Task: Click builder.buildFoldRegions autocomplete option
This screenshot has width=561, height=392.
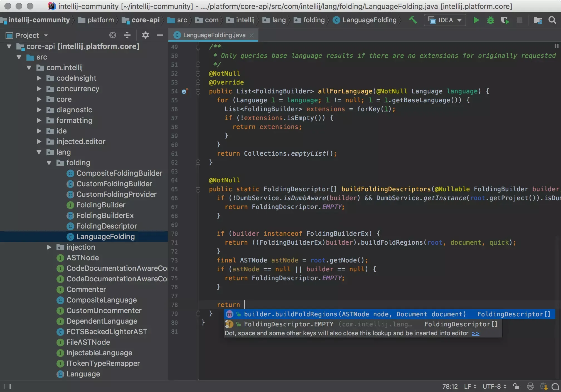Action: click(x=354, y=314)
